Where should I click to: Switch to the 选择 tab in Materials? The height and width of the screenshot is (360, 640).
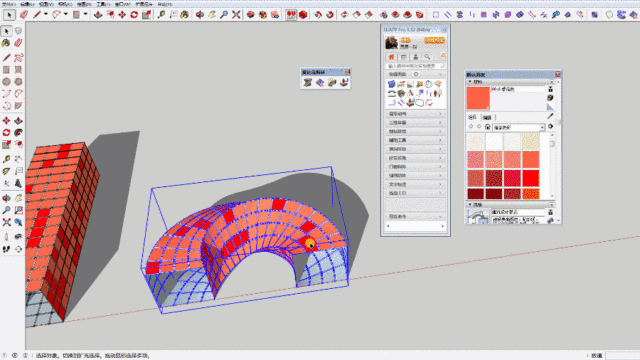(473, 117)
